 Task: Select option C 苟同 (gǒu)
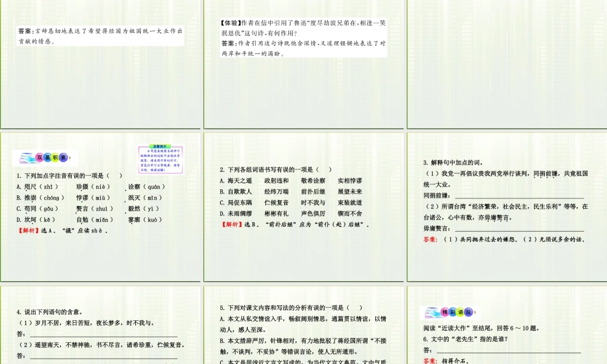[38, 209]
